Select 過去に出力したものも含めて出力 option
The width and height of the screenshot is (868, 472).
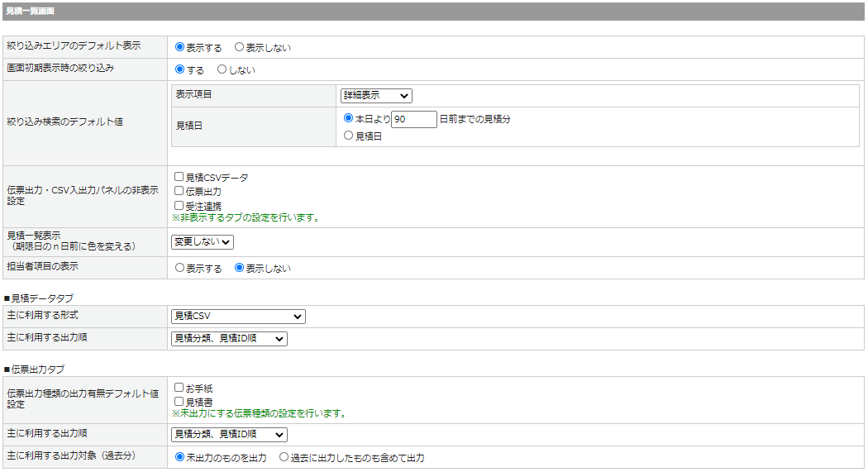click(x=284, y=457)
